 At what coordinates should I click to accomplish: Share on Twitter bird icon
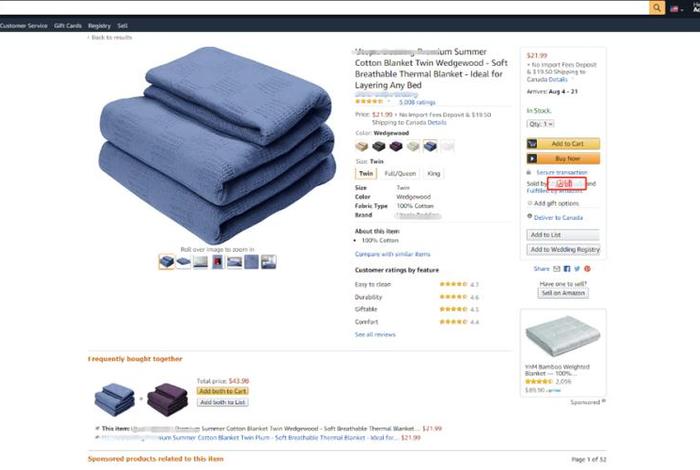(x=577, y=269)
